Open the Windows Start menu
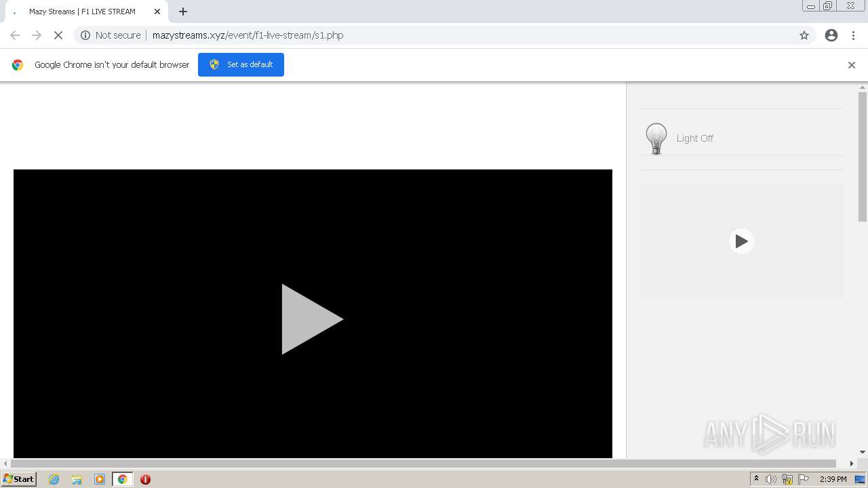The height and width of the screenshot is (488, 868). coord(19,479)
